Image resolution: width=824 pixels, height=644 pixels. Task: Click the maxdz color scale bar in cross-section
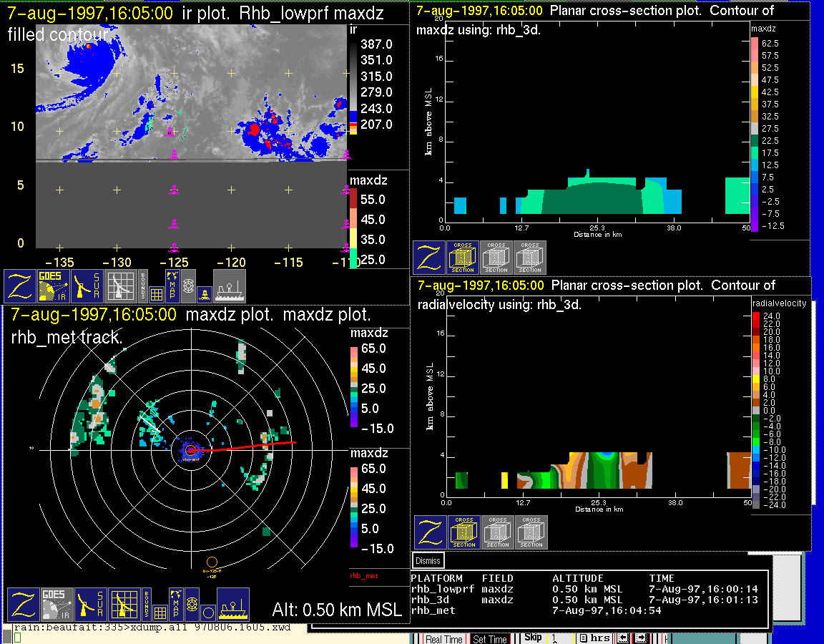pos(754,133)
